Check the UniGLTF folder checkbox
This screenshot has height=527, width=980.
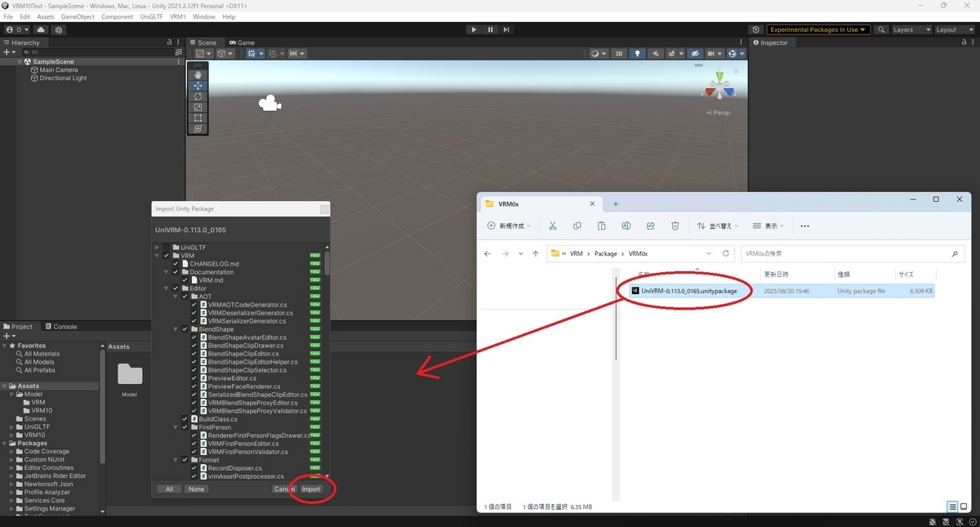[x=167, y=248]
